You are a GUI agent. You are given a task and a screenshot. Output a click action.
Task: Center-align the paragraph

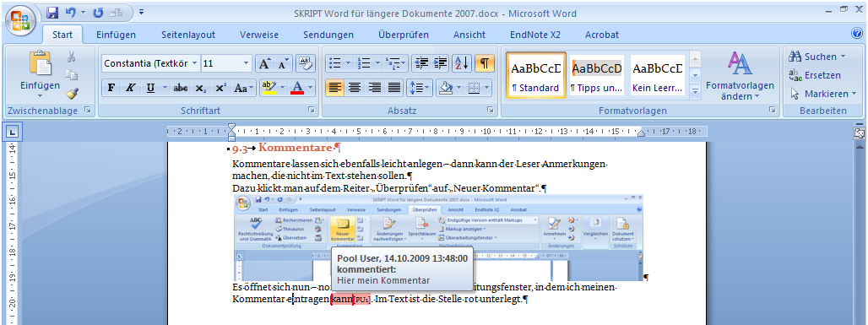pyautogui.click(x=355, y=88)
